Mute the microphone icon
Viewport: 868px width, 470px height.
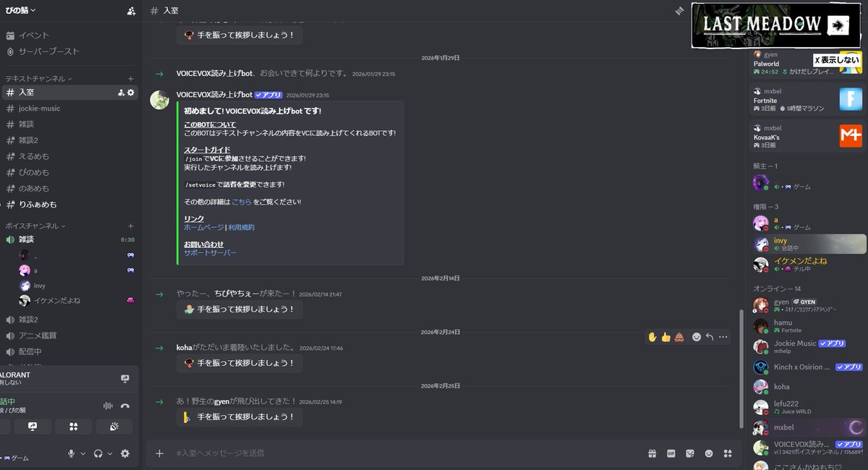72,453
